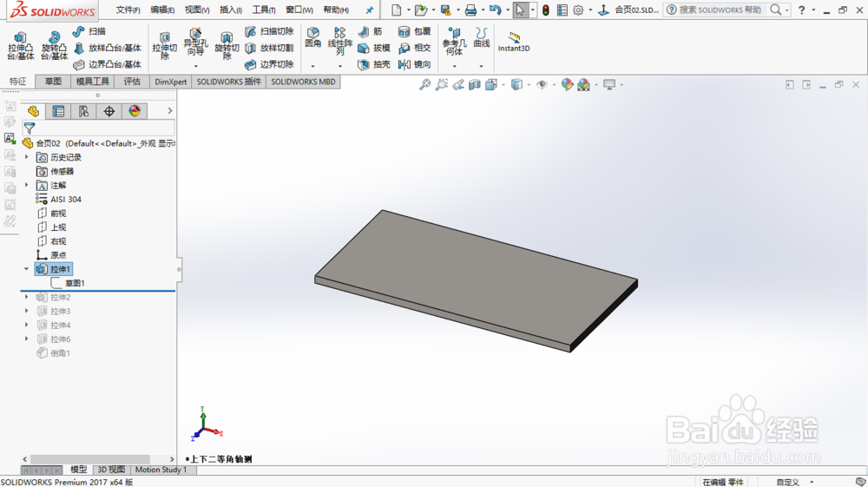Click the Undo arrow icon

click(495, 10)
